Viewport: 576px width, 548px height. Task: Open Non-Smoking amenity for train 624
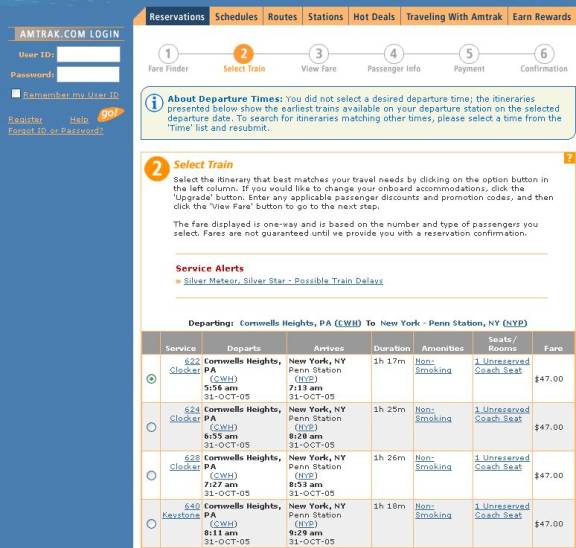433,414
